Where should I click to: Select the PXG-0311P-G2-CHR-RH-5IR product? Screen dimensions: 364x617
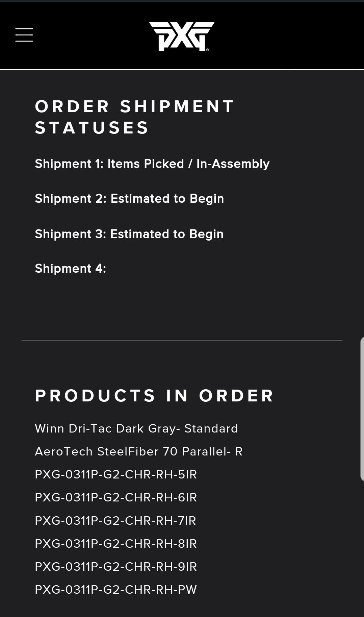click(x=116, y=474)
